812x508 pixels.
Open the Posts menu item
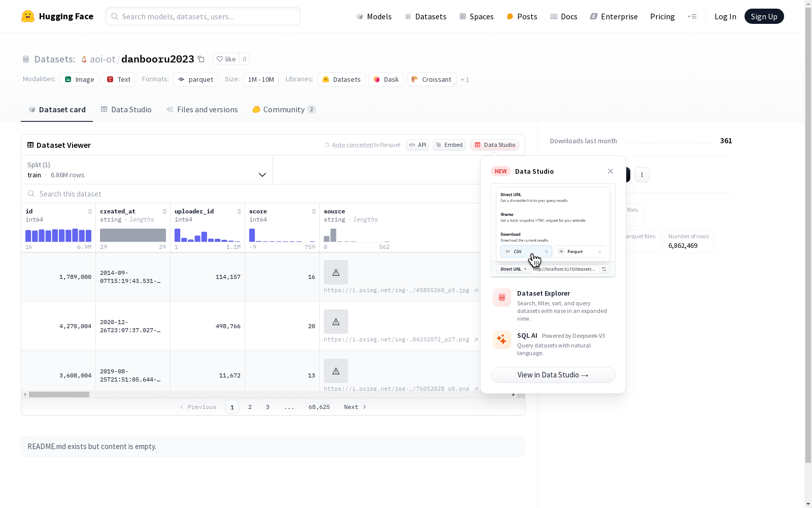[522, 16]
